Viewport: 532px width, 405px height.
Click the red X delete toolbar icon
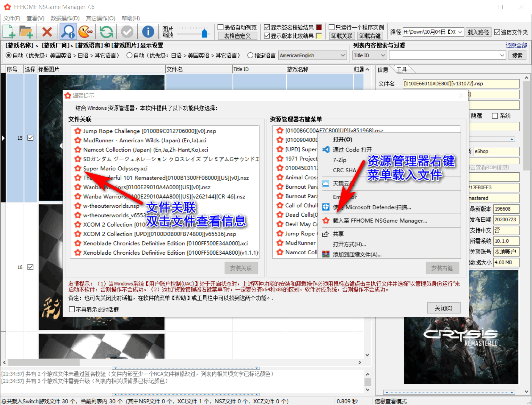(47, 31)
